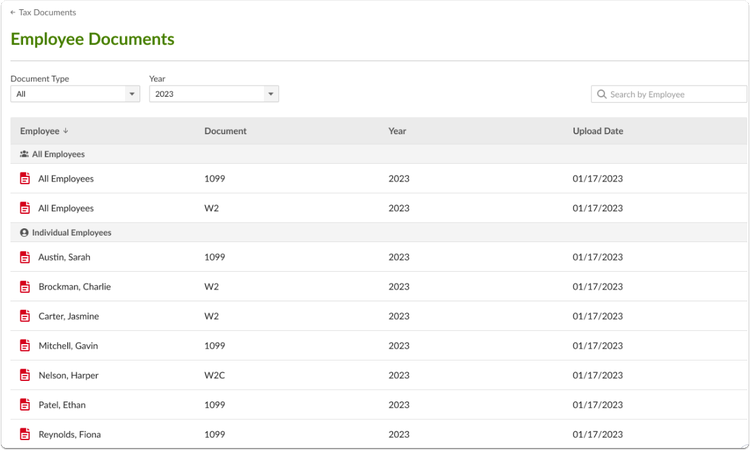Image resolution: width=750 pixels, height=450 pixels.
Task: Sort by the Employee column arrow
Action: (x=66, y=131)
